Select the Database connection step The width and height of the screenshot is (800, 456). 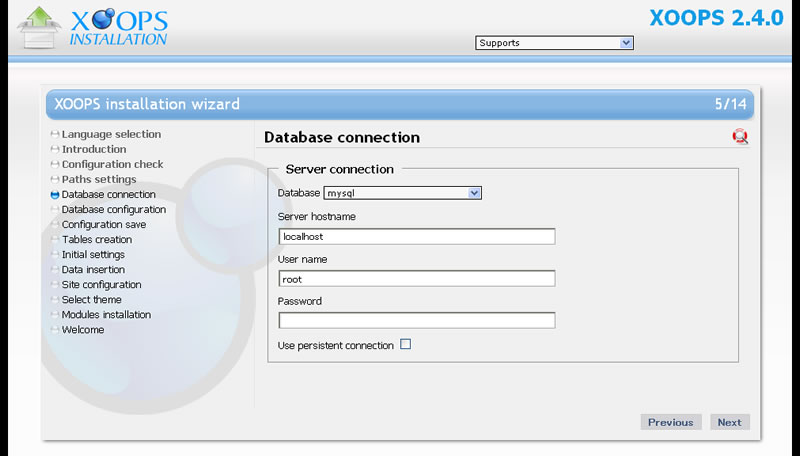(109, 194)
